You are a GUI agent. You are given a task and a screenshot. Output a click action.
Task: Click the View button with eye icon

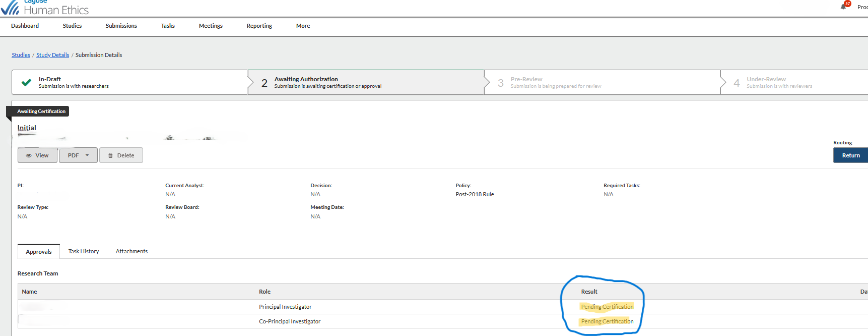tap(37, 155)
